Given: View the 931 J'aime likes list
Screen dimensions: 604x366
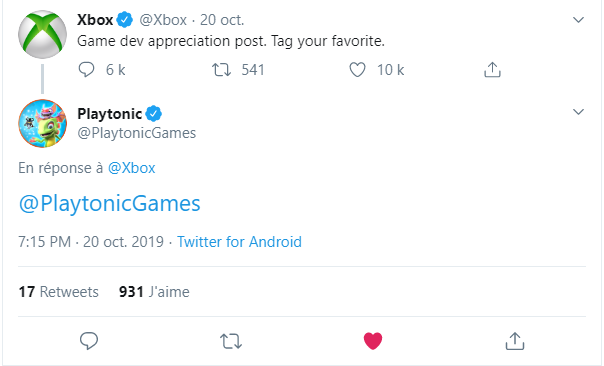Looking at the screenshot, I should (154, 292).
